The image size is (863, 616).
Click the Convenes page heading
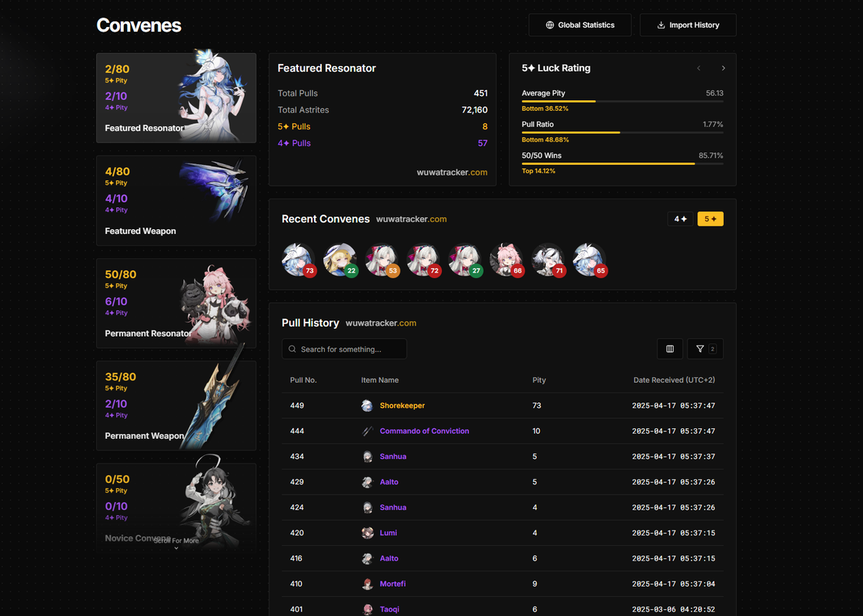(x=139, y=25)
